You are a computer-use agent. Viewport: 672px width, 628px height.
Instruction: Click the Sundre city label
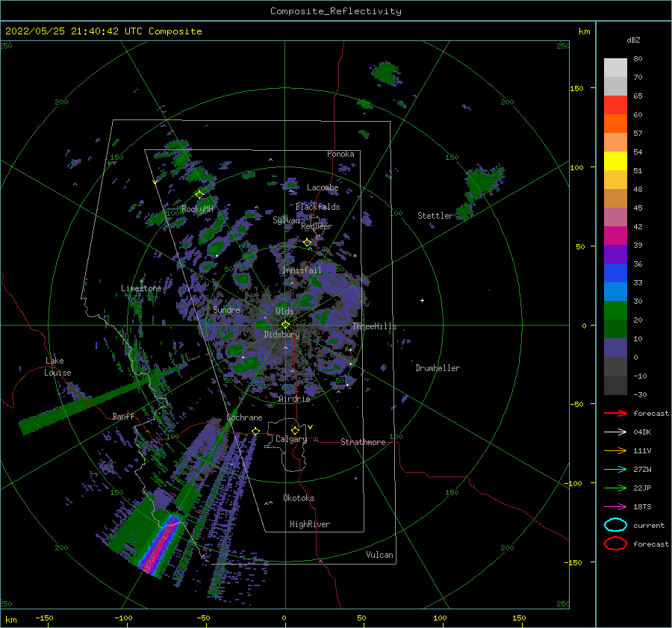[226, 309]
